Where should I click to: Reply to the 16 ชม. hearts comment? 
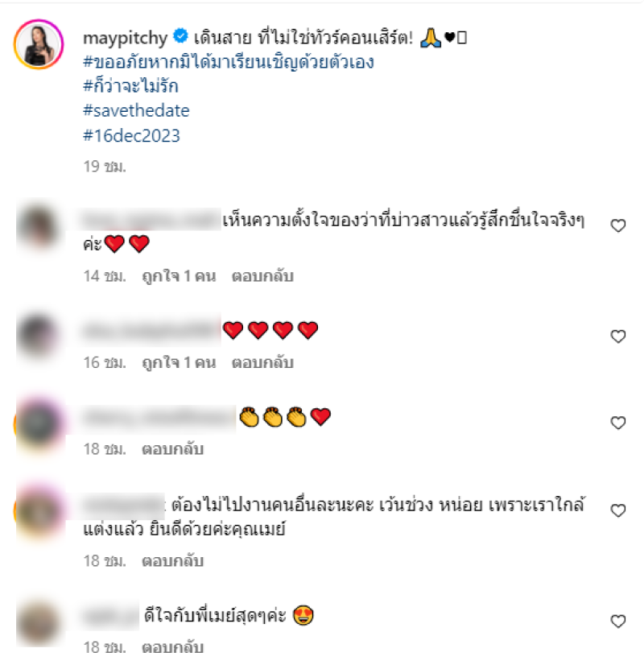point(262,362)
